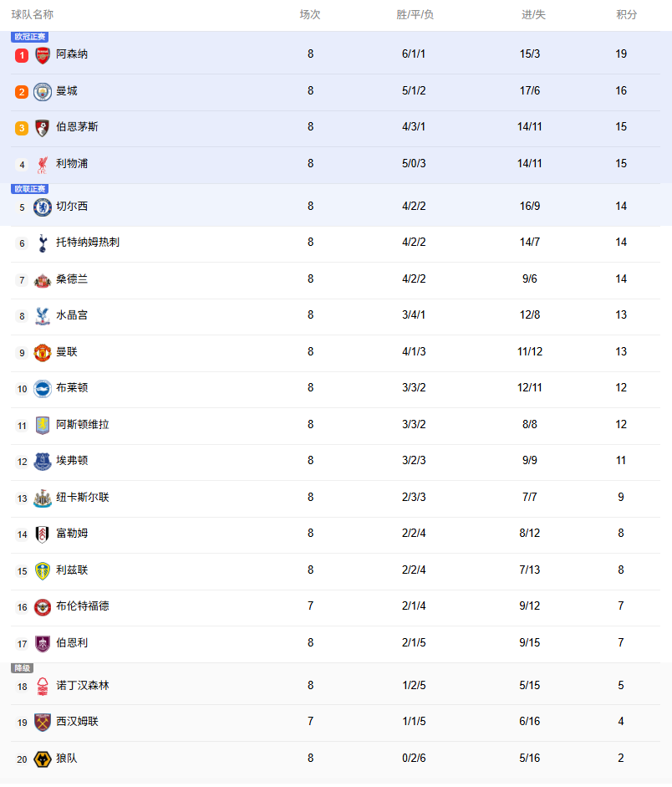Click the Tottenham cockerel crest icon

coord(43,243)
